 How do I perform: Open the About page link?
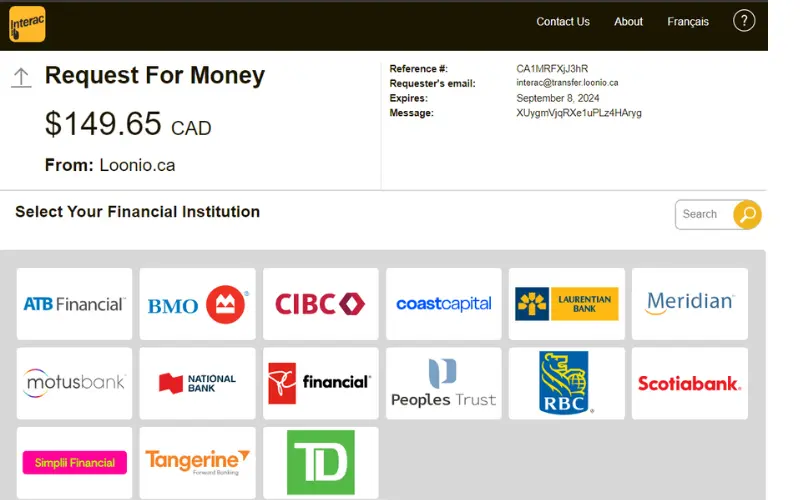[x=628, y=21]
